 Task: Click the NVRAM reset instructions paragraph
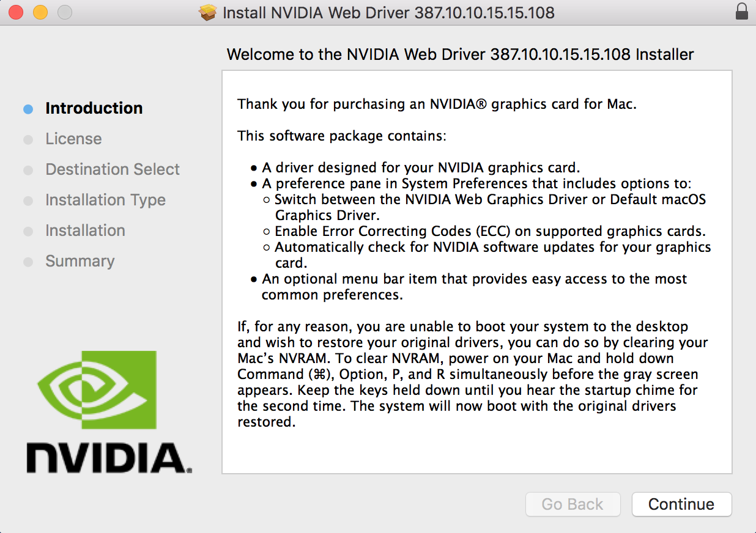pos(472,374)
